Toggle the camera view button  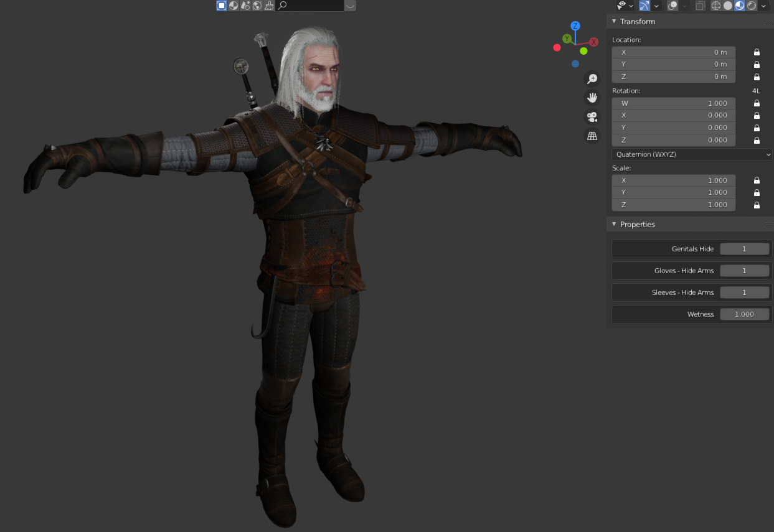click(x=592, y=116)
